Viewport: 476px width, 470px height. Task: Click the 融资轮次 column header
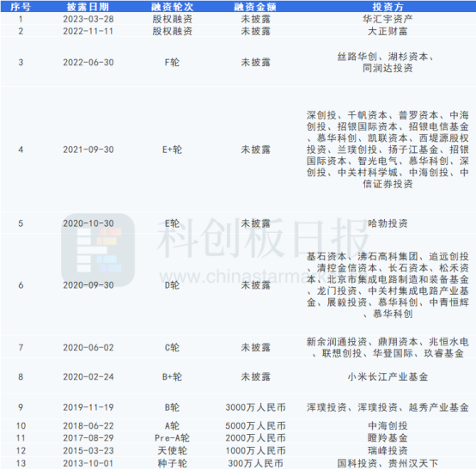coord(172,7)
